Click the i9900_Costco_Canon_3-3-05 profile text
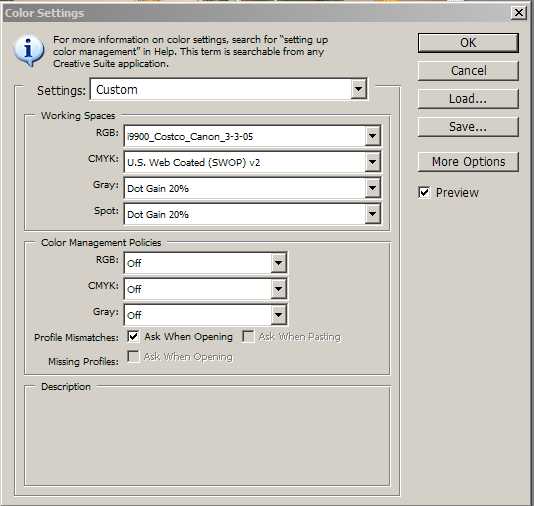 (x=190, y=137)
